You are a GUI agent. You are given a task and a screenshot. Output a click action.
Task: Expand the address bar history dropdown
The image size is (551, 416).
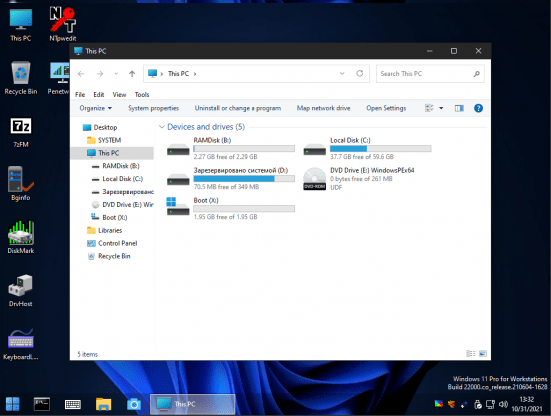pyautogui.click(x=342, y=73)
